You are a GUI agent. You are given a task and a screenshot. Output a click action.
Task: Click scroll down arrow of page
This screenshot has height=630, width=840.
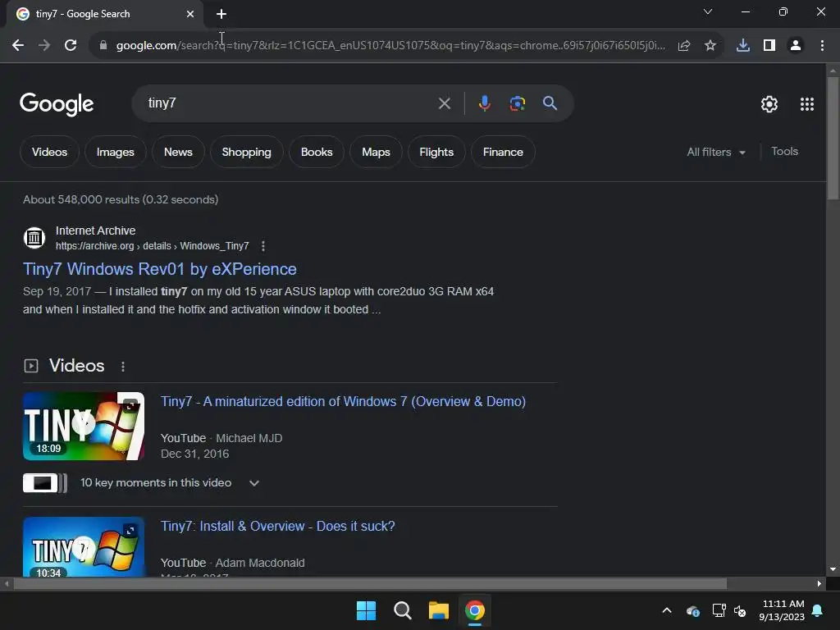coord(833,569)
